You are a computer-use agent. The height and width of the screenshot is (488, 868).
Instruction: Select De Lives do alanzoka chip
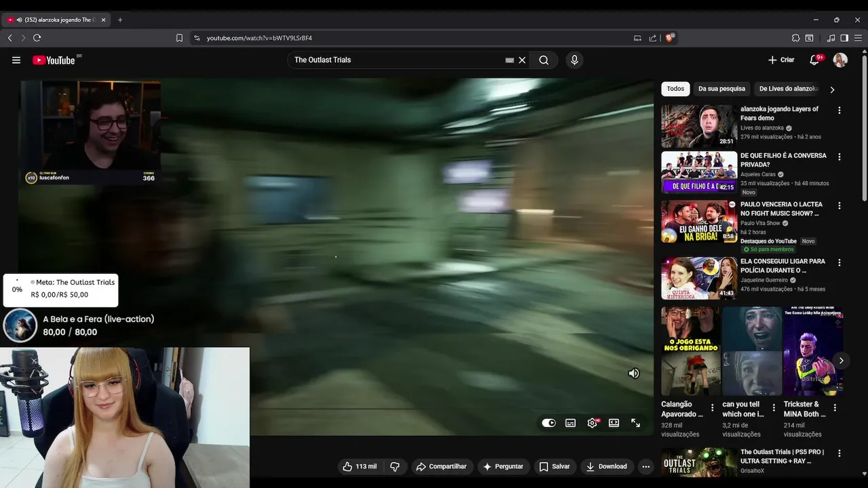788,89
